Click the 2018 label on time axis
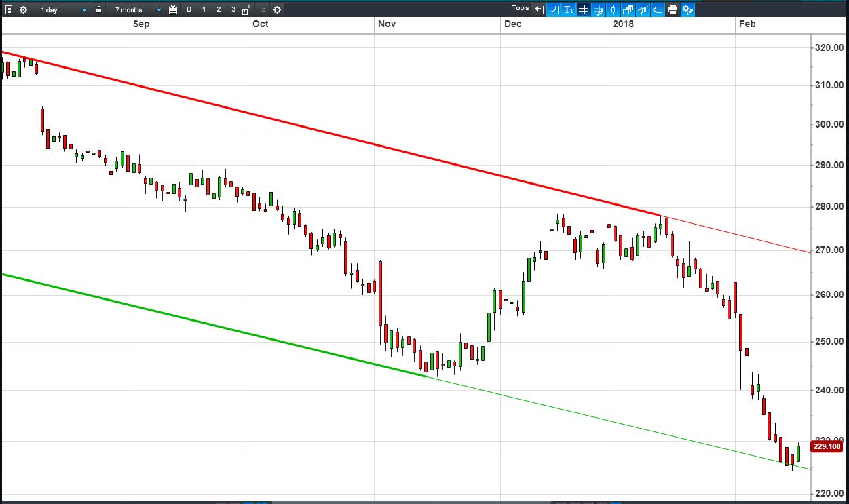 point(623,24)
